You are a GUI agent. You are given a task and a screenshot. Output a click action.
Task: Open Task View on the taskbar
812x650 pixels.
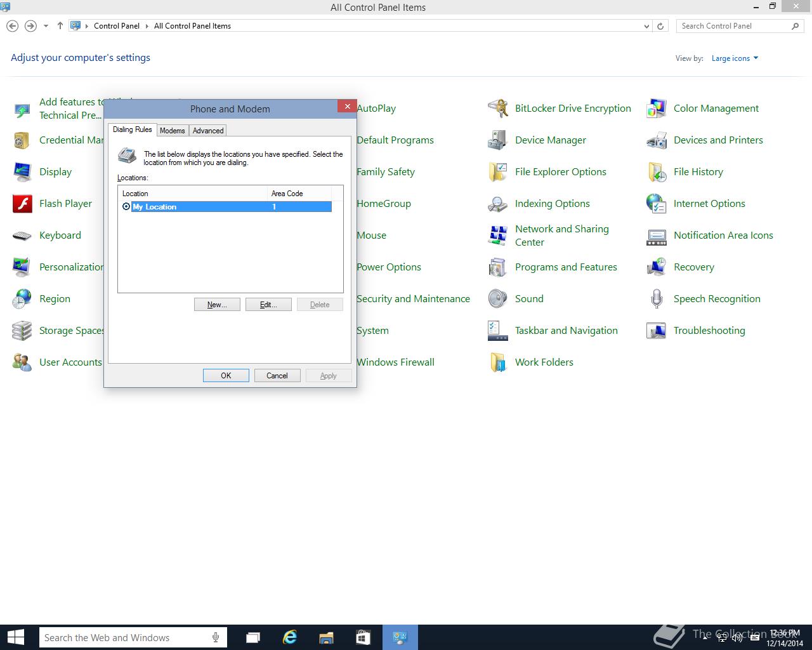point(253,637)
